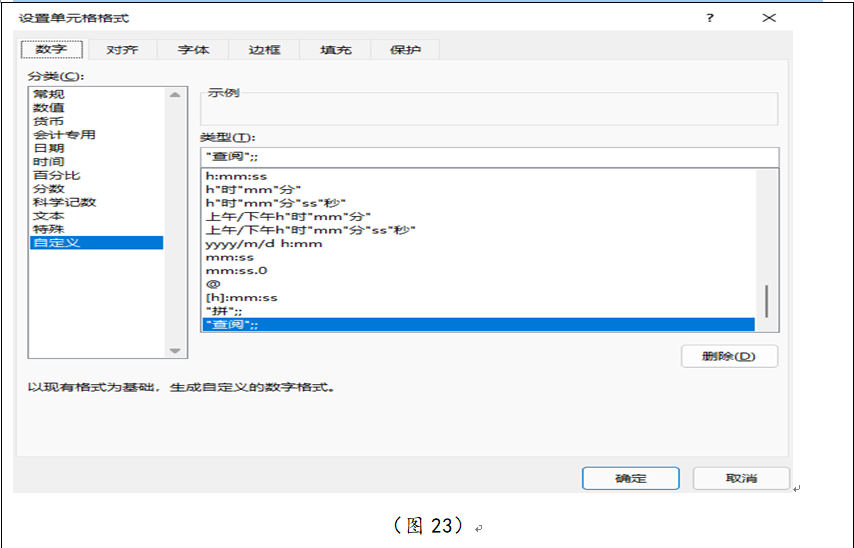Close the Format Cells dialog
The height and width of the screenshot is (548, 854).
coord(768,18)
